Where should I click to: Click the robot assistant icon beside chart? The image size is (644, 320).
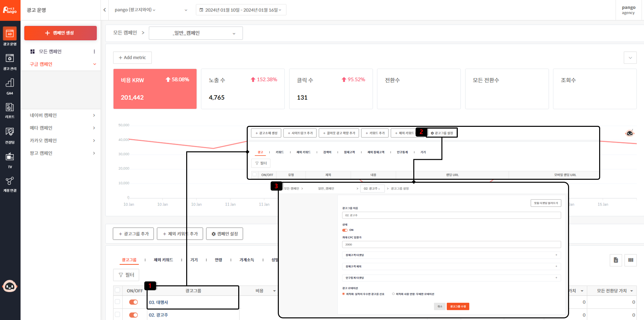(x=630, y=133)
